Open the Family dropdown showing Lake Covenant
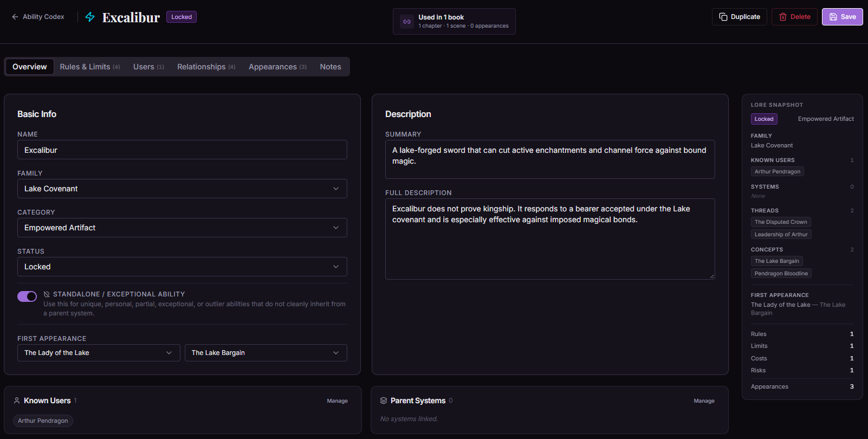 182,189
